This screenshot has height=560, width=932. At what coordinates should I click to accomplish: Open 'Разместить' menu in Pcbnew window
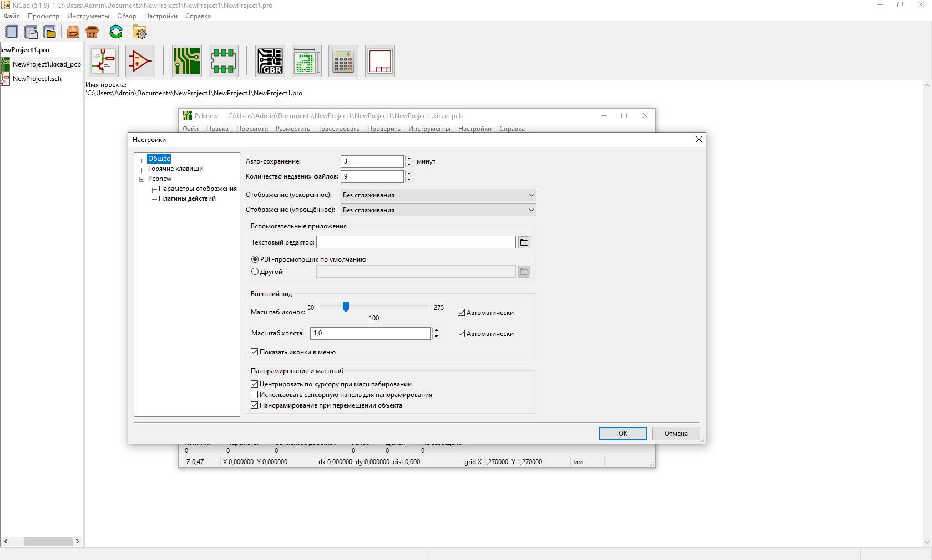tap(293, 129)
